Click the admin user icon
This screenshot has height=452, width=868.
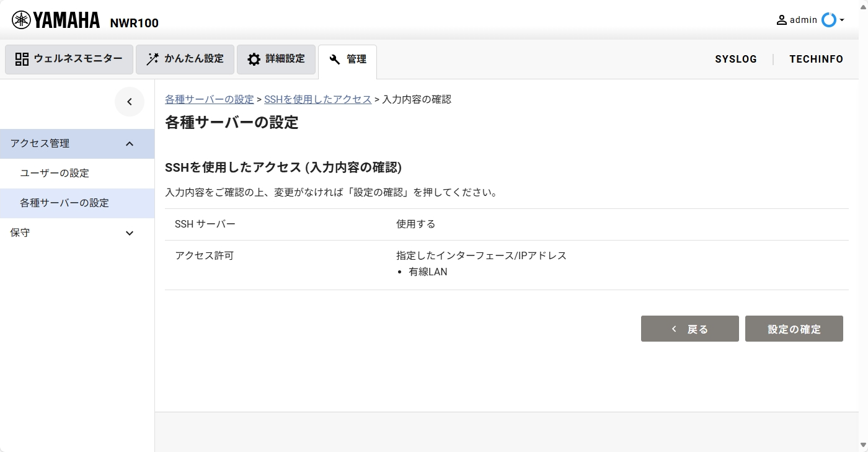pyautogui.click(x=782, y=19)
